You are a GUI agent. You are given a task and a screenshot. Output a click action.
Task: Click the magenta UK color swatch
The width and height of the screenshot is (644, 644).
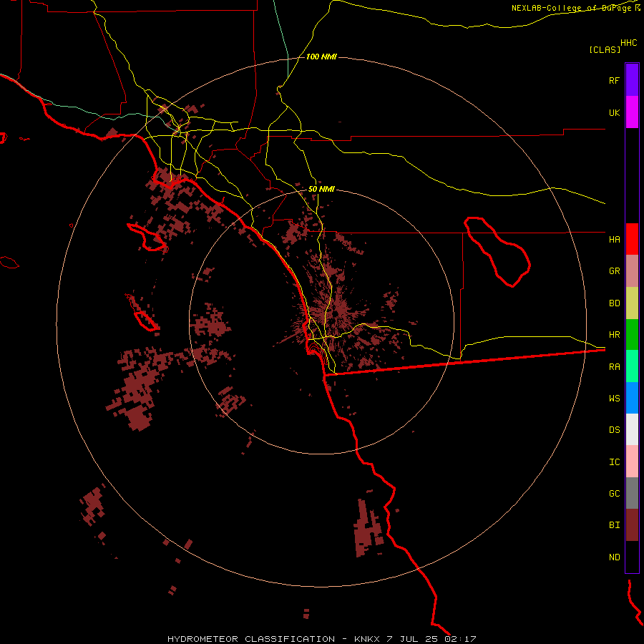coord(632,112)
